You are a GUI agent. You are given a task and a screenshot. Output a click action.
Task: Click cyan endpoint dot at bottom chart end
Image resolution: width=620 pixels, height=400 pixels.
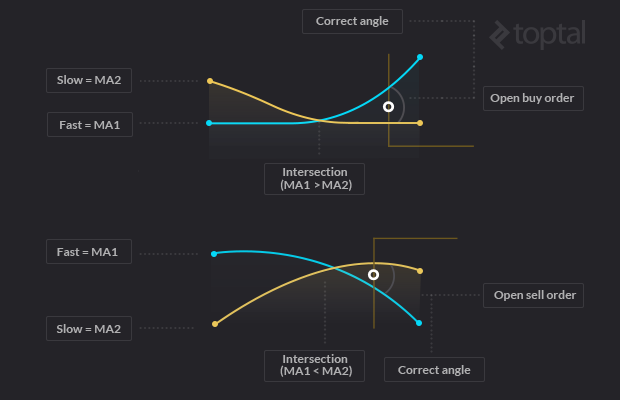[x=419, y=323]
